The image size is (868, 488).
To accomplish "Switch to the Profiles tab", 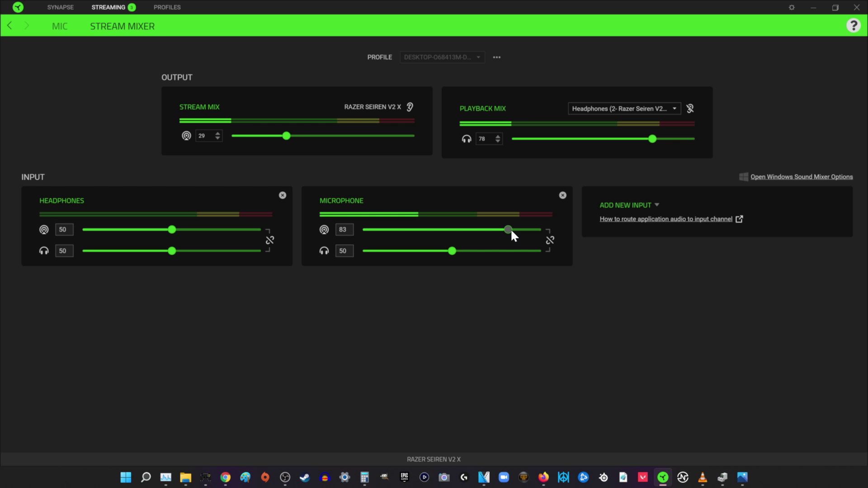I will click(167, 7).
